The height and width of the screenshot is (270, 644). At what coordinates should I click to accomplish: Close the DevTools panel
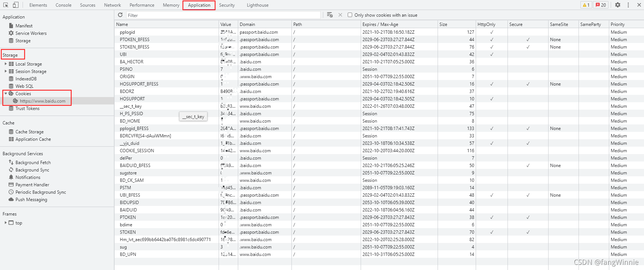[639, 5]
